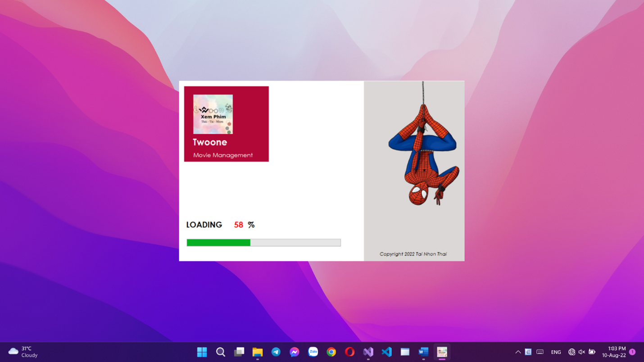Click the network globe tray icon
The height and width of the screenshot is (362, 644).
coord(571,352)
